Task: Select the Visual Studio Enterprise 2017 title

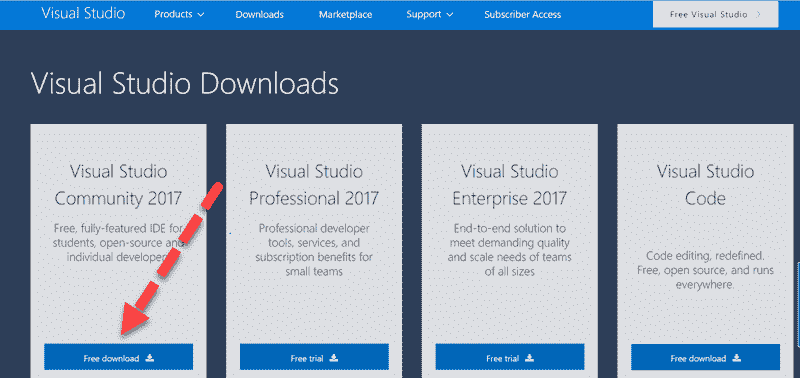Action: point(510,185)
